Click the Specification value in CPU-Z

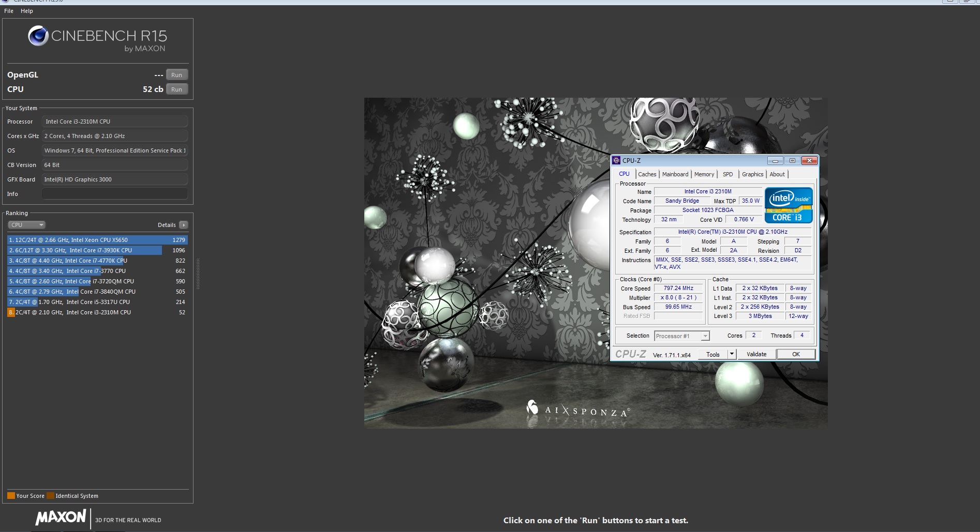pyautogui.click(x=733, y=232)
